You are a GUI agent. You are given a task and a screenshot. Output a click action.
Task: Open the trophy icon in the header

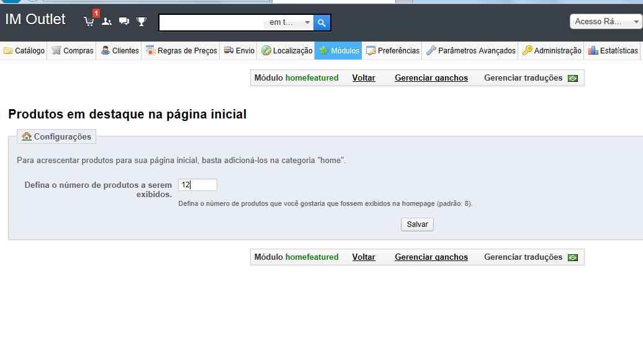pos(141,21)
